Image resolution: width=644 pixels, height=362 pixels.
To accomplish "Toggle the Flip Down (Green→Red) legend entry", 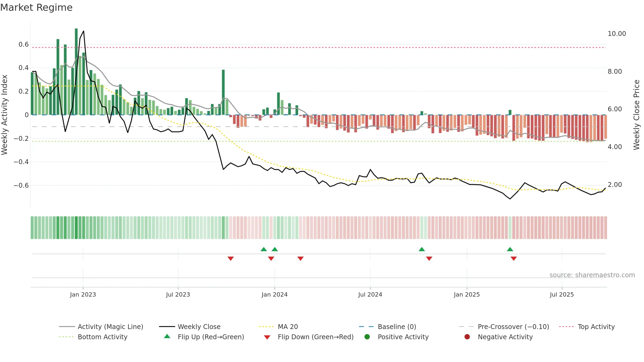I will [309, 337].
